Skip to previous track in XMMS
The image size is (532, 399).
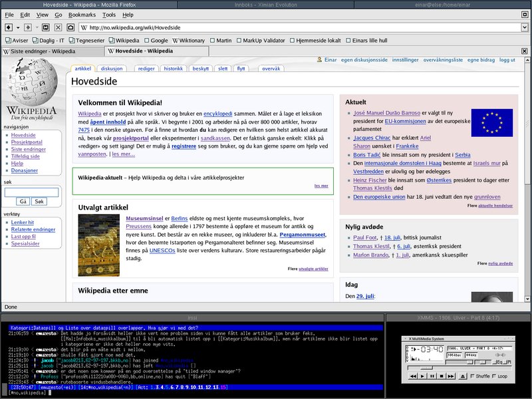pos(412,376)
